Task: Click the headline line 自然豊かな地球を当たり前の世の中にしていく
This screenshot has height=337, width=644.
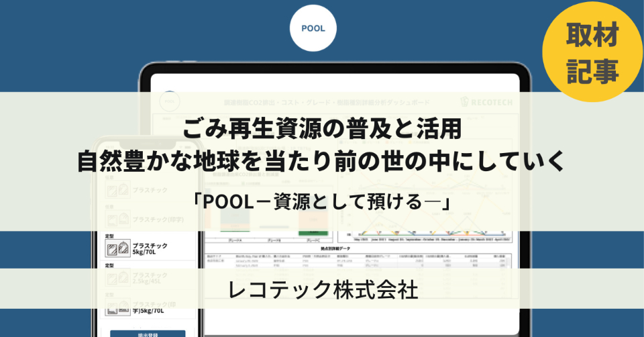Action: click(321, 162)
